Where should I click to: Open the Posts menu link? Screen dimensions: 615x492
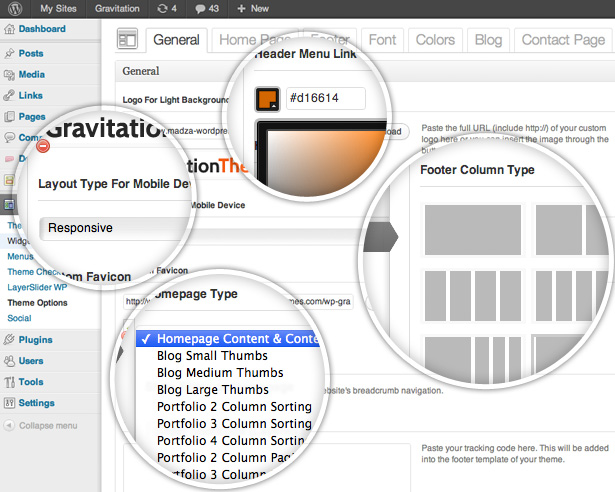click(31, 53)
